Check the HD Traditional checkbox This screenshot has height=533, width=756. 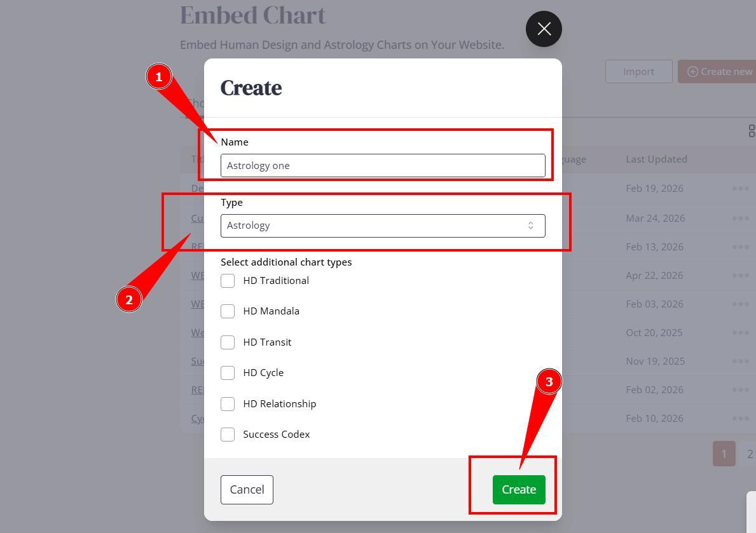[228, 281]
